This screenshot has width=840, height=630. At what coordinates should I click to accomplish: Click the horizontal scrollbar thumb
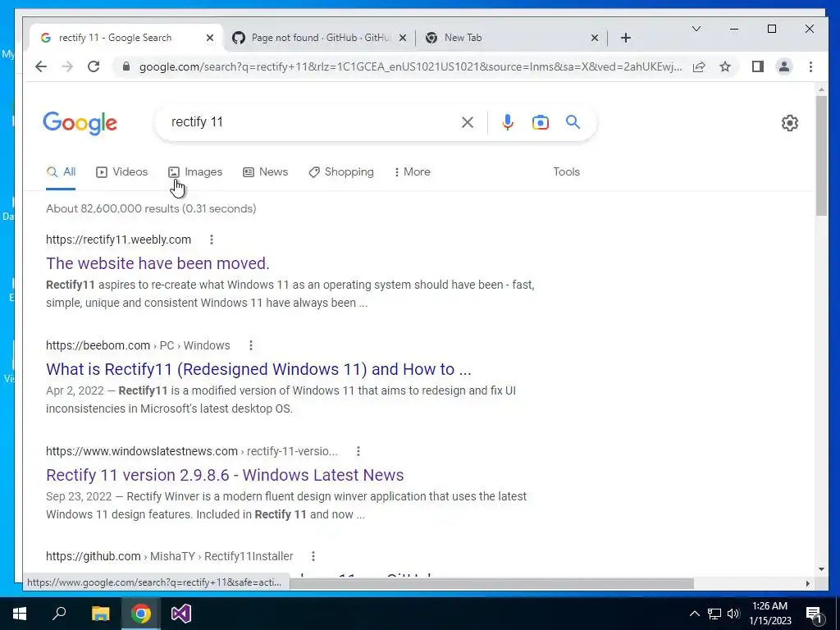(491, 583)
